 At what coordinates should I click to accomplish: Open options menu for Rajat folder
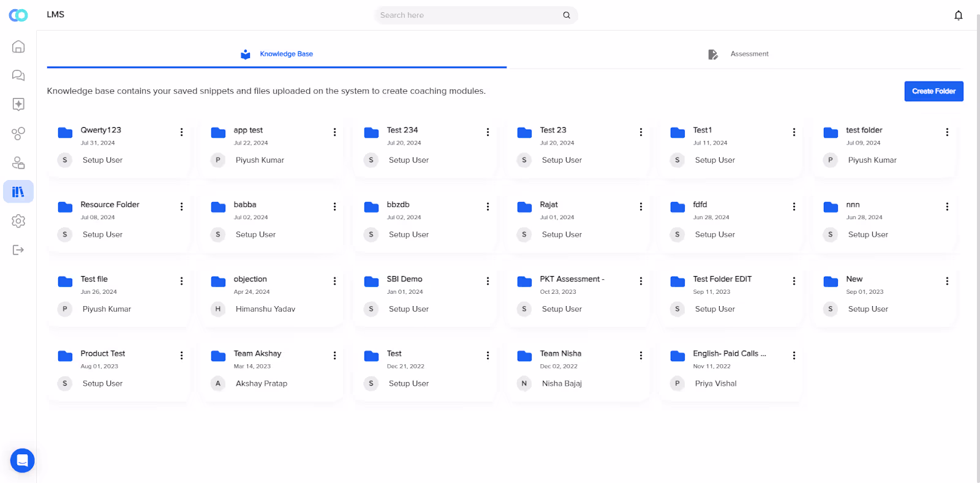pos(641,207)
